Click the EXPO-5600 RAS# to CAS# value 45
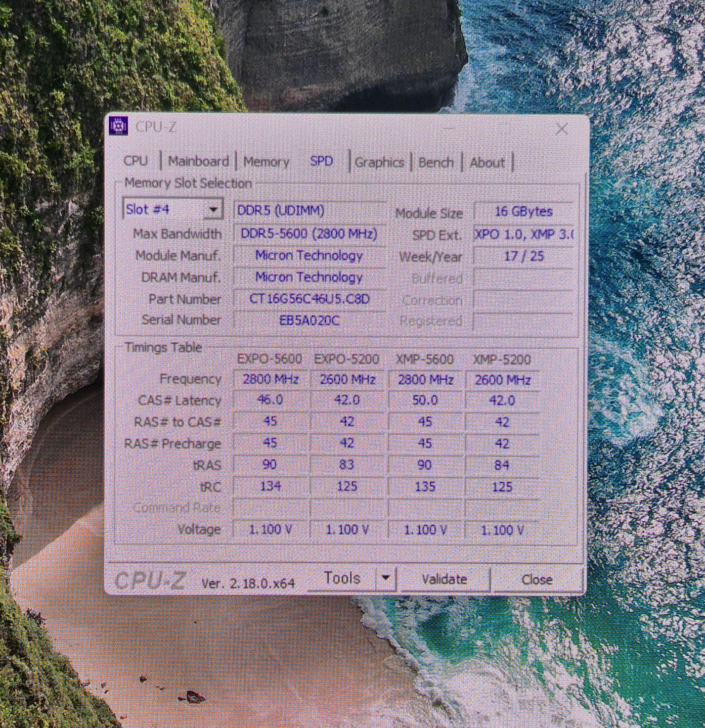 [271, 421]
